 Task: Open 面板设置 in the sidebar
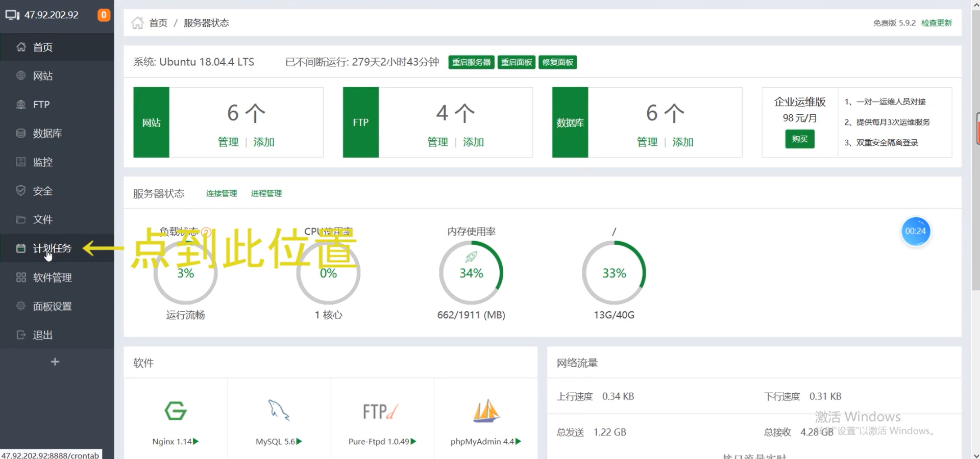click(57, 306)
